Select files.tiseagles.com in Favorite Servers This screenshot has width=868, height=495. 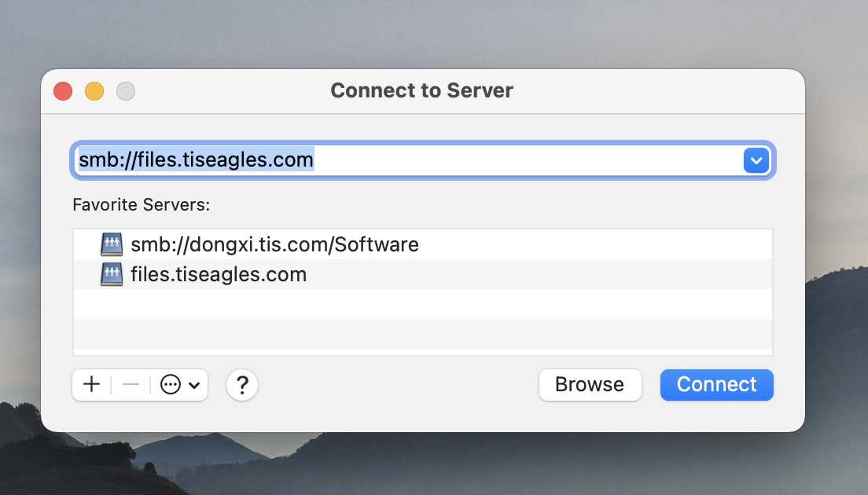pos(219,274)
